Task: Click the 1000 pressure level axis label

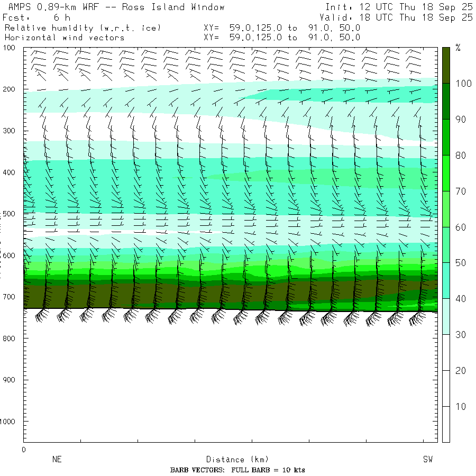Action: (x=7, y=422)
